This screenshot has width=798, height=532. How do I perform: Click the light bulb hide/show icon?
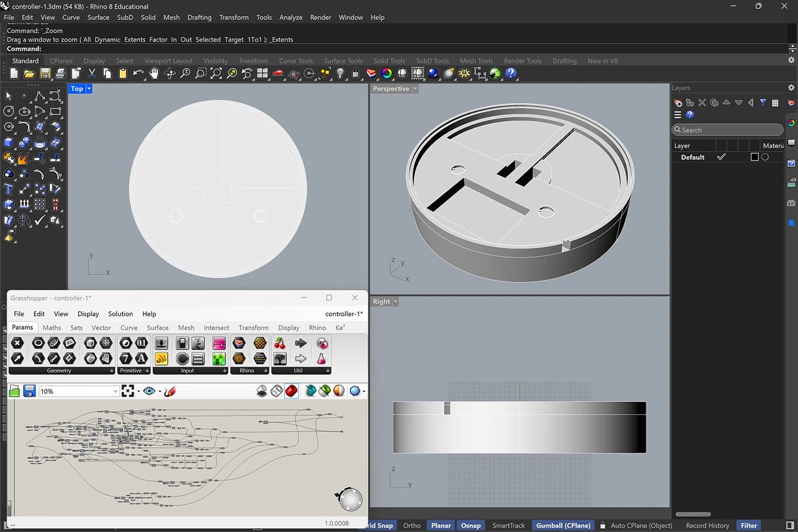(340, 73)
